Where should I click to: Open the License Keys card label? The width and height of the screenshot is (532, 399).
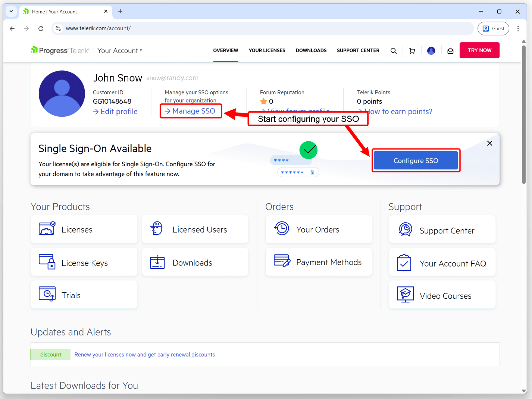pyautogui.click(x=85, y=263)
